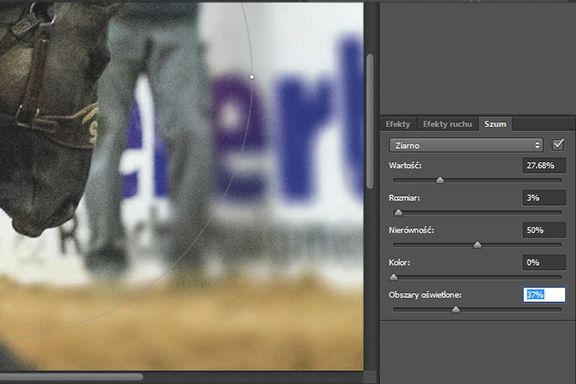Click the Rozmiar value field 3%
This screenshot has height=384, width=576.
click(544, 198)
